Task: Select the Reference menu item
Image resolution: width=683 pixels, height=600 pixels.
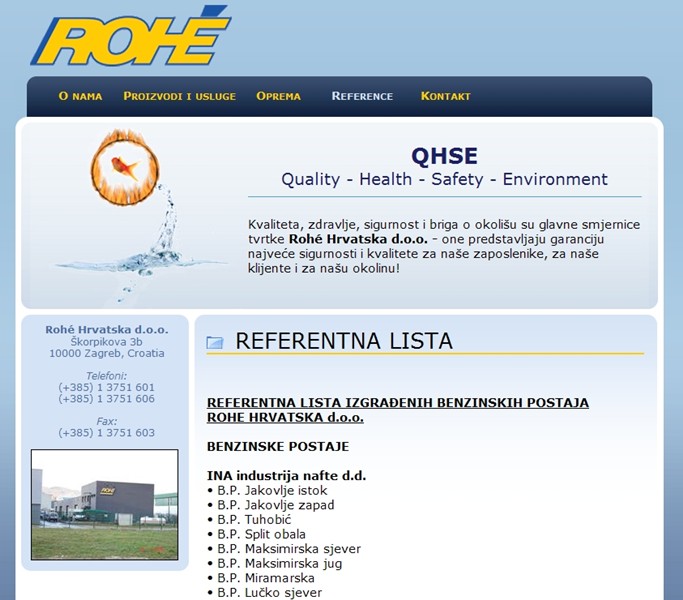Action: tap(362, 96)
